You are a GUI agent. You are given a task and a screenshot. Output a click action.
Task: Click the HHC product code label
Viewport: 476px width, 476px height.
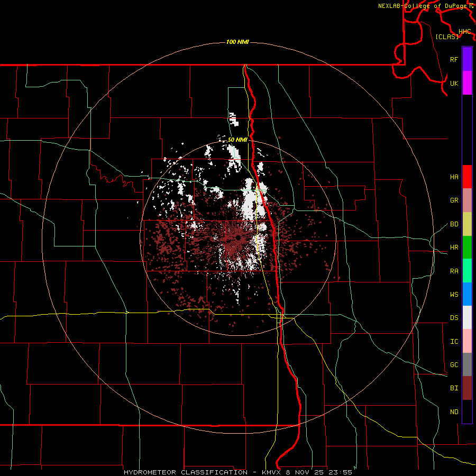(465, 32)
